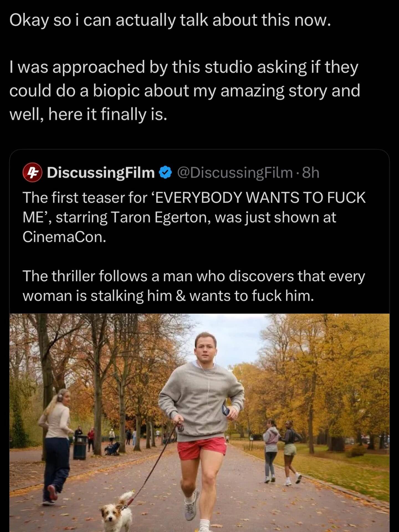Click the DiscussingFilm red profile avatar
This screenshot has width=399, height=532.
32,172
